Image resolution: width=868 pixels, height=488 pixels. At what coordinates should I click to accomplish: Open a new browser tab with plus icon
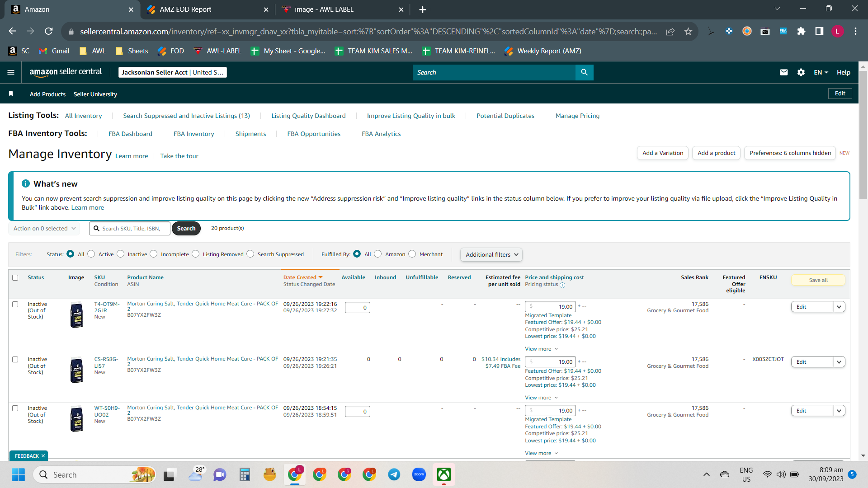422,9
